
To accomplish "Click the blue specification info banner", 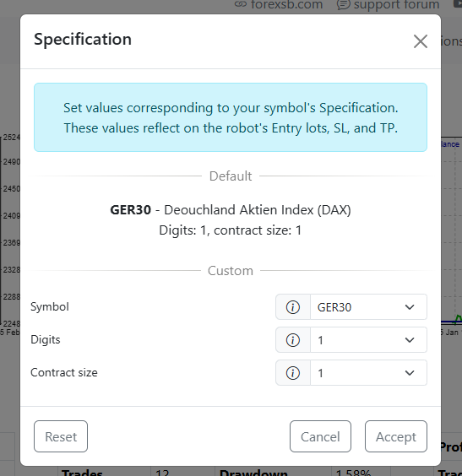I will point(231,117).
